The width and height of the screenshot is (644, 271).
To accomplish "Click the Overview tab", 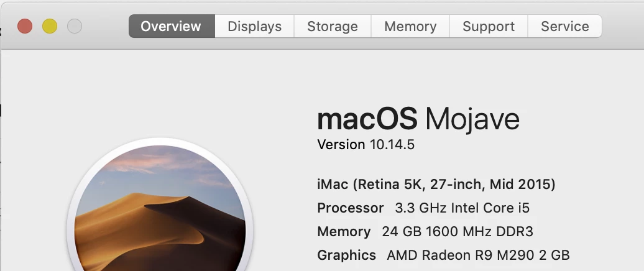I will point(171,26).
